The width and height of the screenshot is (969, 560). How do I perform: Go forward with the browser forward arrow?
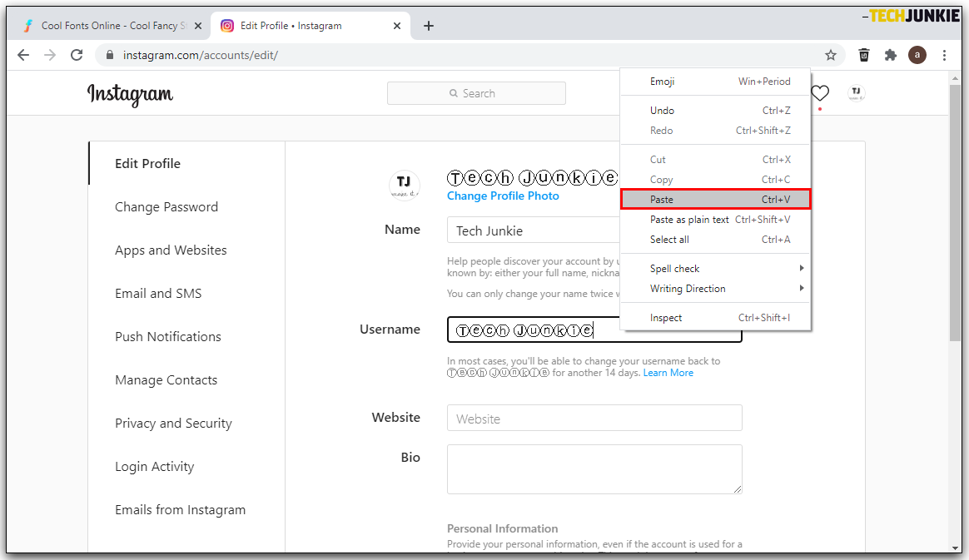pos(50,55)
